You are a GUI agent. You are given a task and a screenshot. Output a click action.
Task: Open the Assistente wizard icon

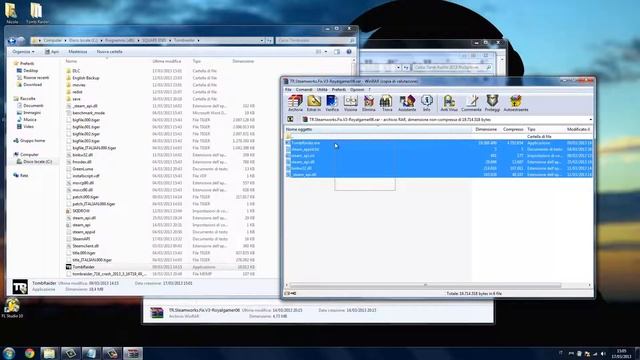[x=407, y=103]
